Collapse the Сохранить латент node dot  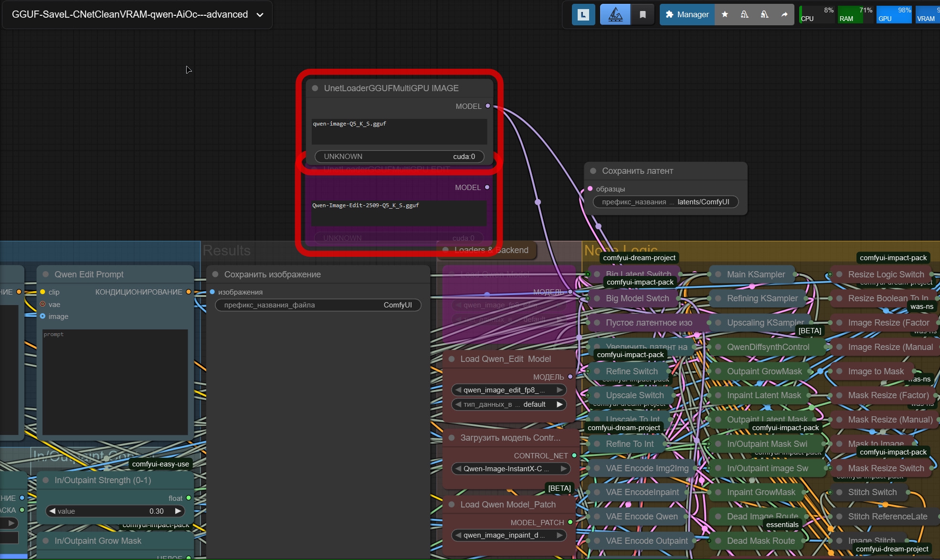click(593, 171)
